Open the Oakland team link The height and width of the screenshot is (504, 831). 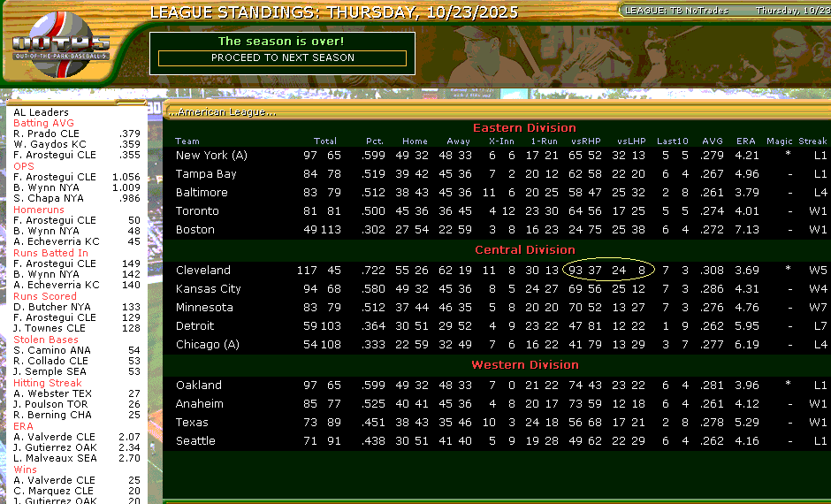click(199, 386)
